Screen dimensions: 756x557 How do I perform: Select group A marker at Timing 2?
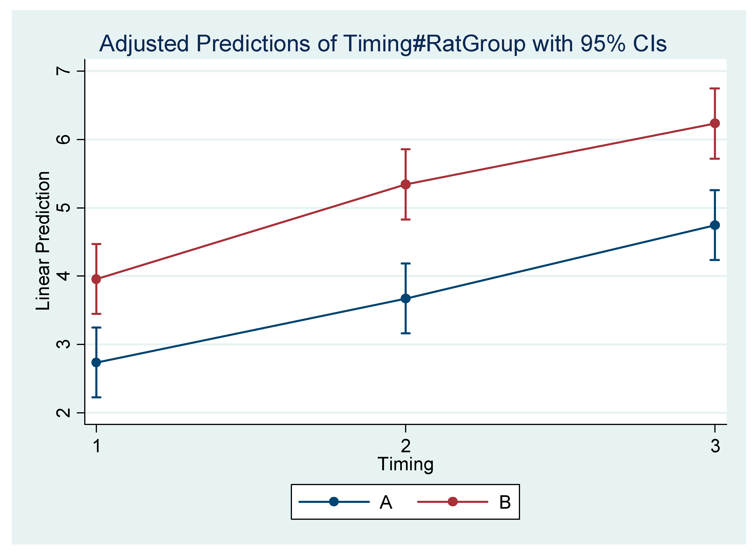pos(406,299)
